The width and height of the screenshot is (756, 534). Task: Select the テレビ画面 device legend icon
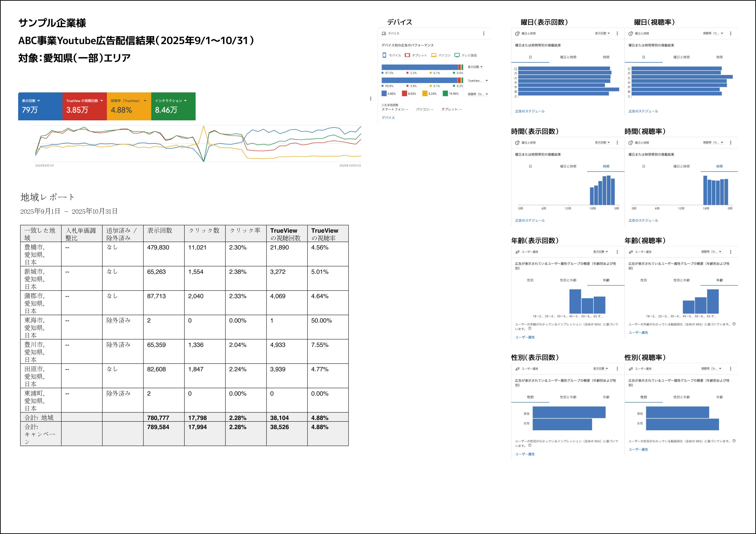tap(457, 55)
